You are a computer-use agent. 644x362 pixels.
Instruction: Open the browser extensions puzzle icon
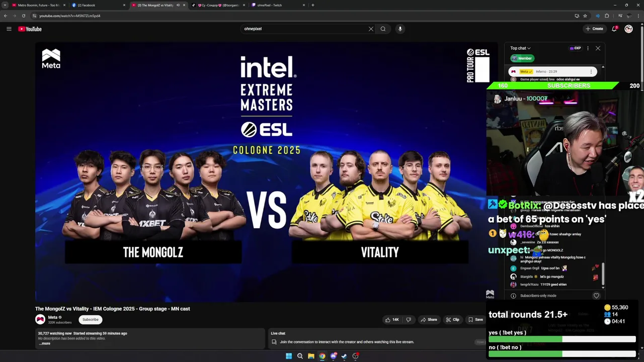(x=607, y=16)
